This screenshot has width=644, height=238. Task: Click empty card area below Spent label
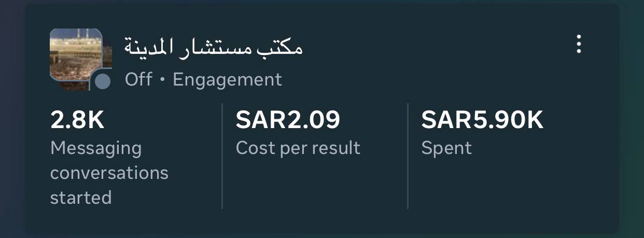coord(498,187)
